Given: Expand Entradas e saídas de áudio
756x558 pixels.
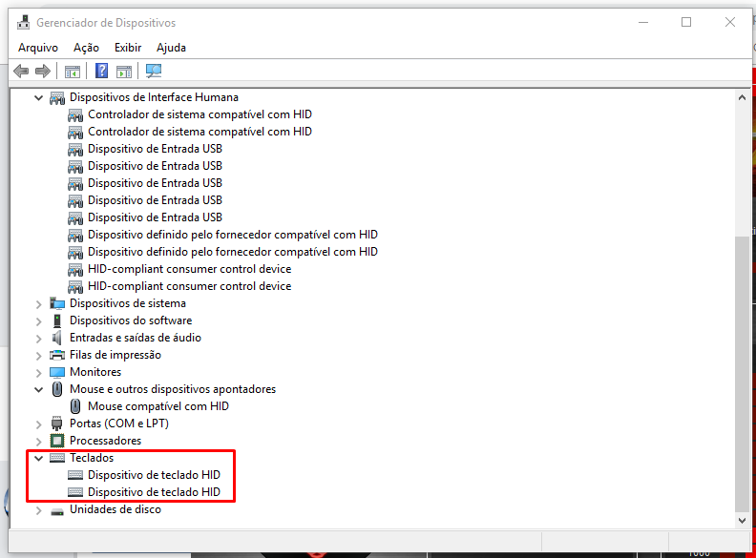Looking at the screenshot, I should (38, 339).
